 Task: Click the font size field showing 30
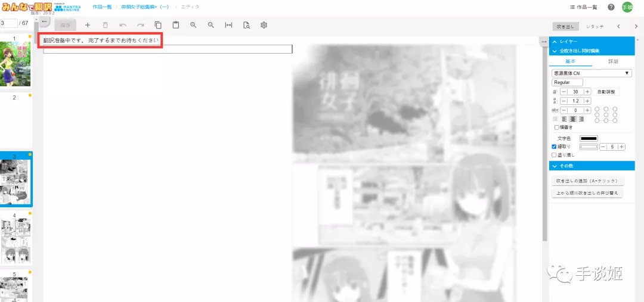576,92
